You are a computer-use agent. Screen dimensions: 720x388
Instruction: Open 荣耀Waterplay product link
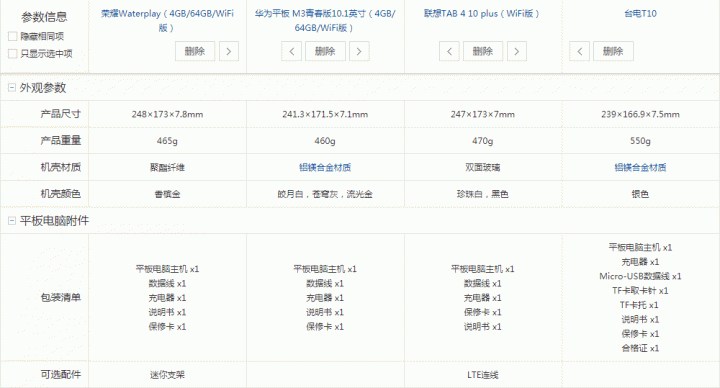click(x=167, y=21)
